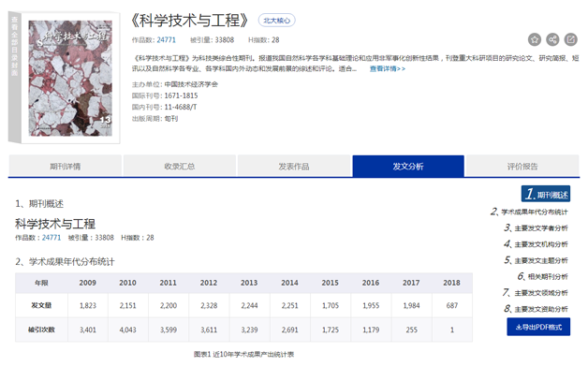
Task: Jump to 4. 主要发文机构分析
Action: (536, 244)
